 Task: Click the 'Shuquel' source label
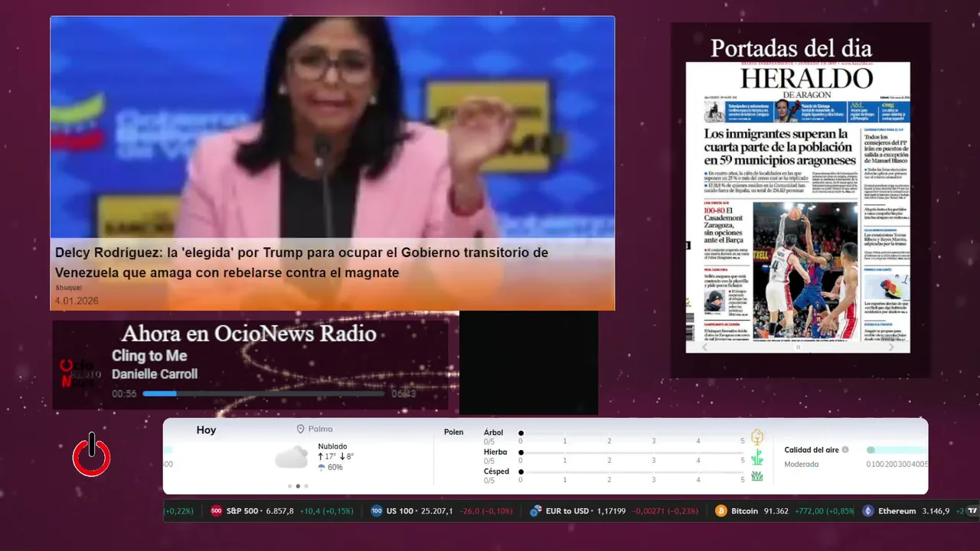click(x=69, y=288)
